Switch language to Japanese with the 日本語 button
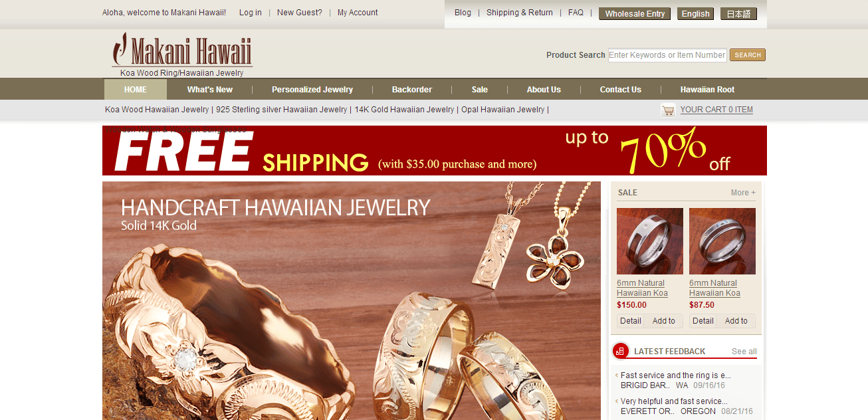The image size is (868, 420). (738, 14)
